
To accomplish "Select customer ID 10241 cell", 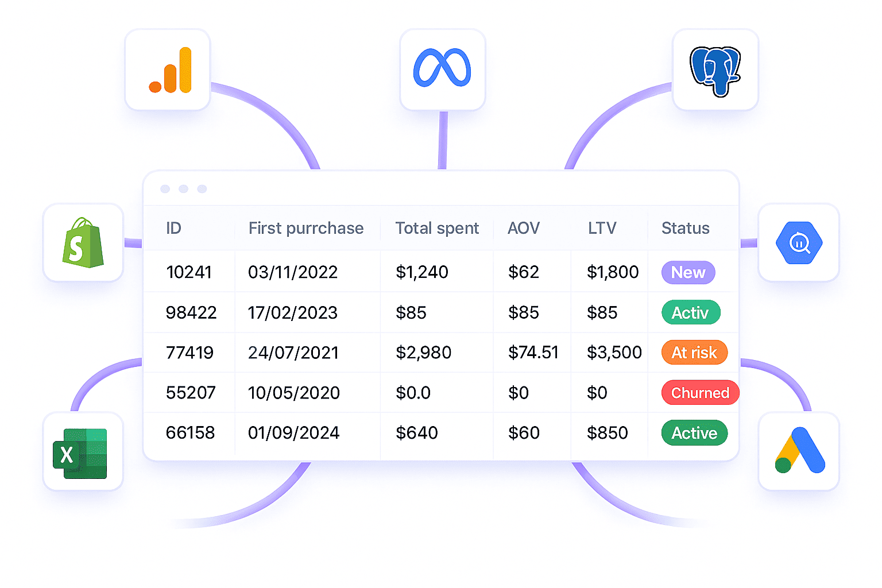I will click(x=189, y=272).
